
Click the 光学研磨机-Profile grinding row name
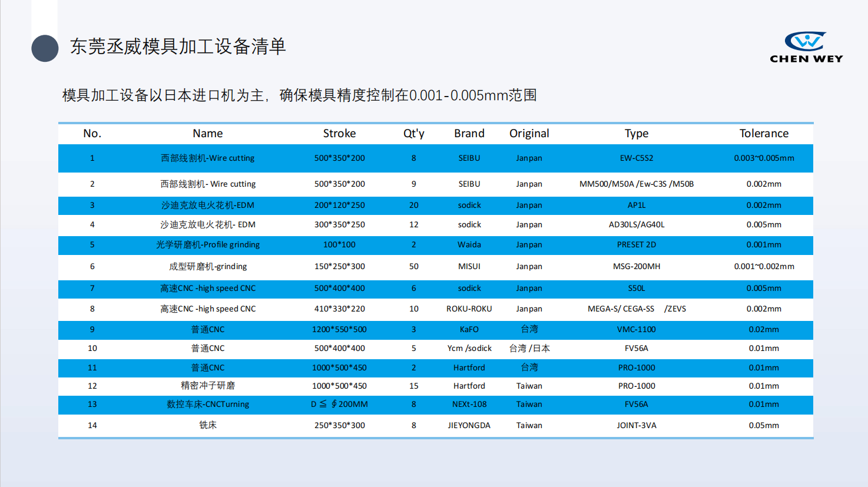208,245
